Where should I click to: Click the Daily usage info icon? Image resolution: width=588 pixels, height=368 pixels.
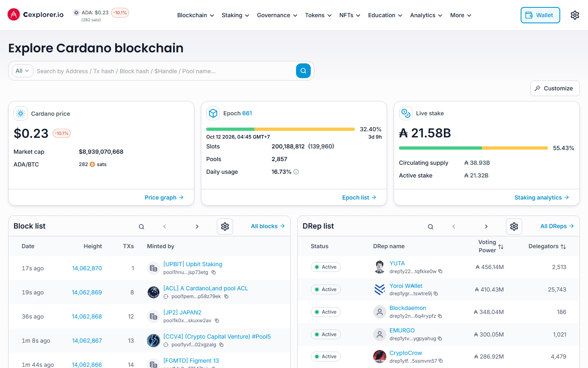[296, 172]
